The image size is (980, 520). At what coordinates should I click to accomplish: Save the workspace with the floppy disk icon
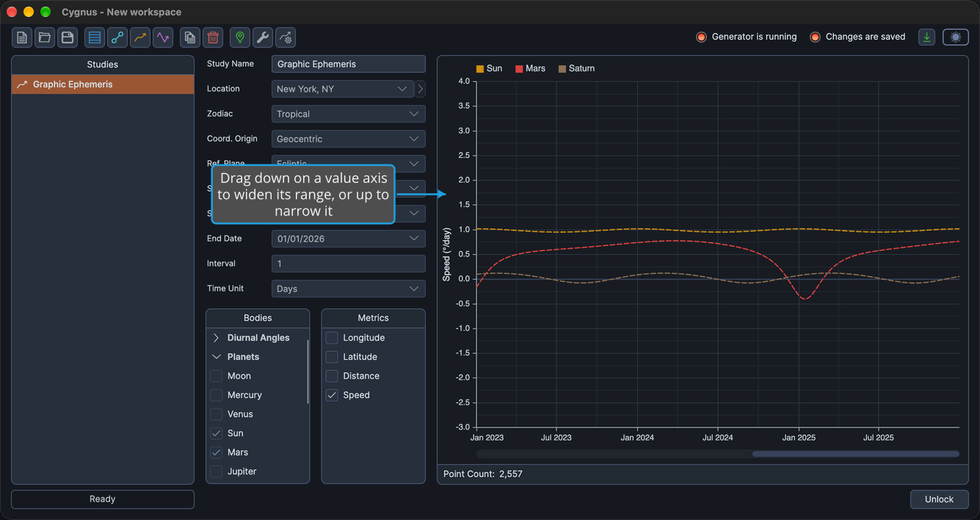click(68, 37)
